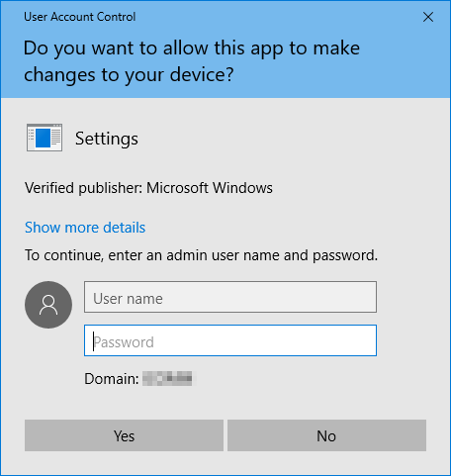Click the User Account Control title
This screenshot has height=476, width=451.
point(80,17)
